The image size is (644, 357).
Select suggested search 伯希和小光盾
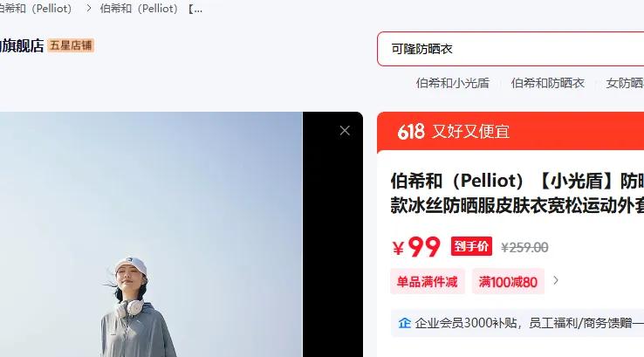click(x=453, y=84)
